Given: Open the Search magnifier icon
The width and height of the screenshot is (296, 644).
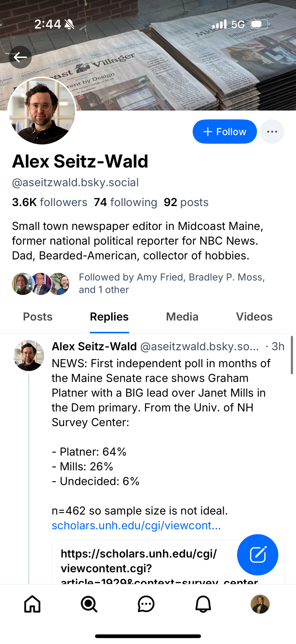Looking at the screenshot, I should point(89,604).
